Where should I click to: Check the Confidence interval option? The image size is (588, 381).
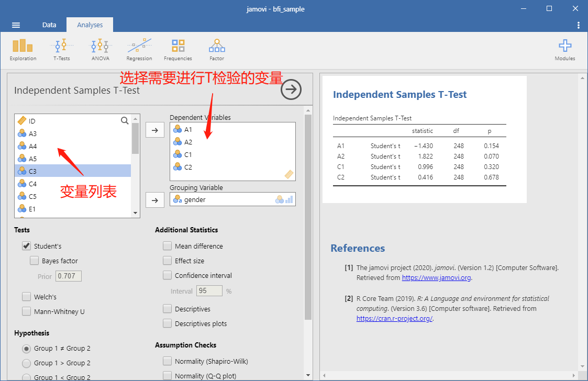[x=167, y=275]
